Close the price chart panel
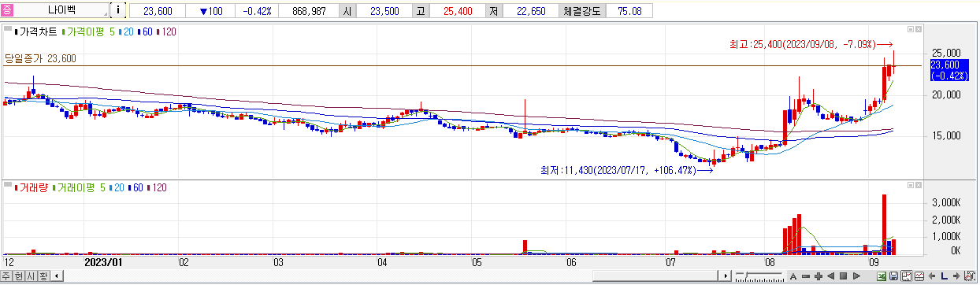 click(x=918, y=29)
